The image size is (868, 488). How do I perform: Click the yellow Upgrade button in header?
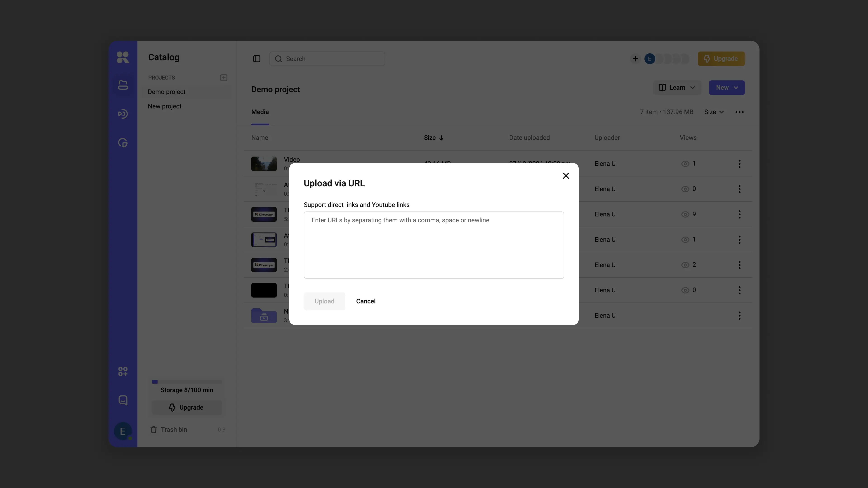pos(721,59)
